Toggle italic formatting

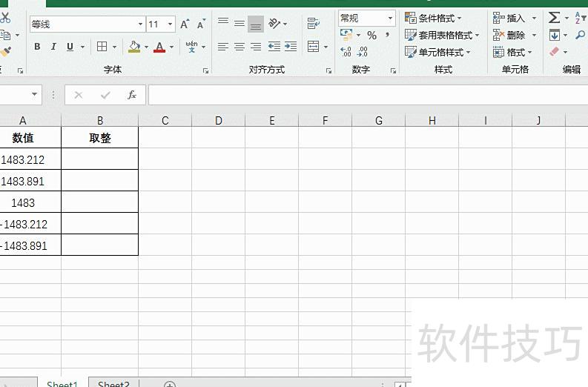pyautogui.click(x=53, y=47)
